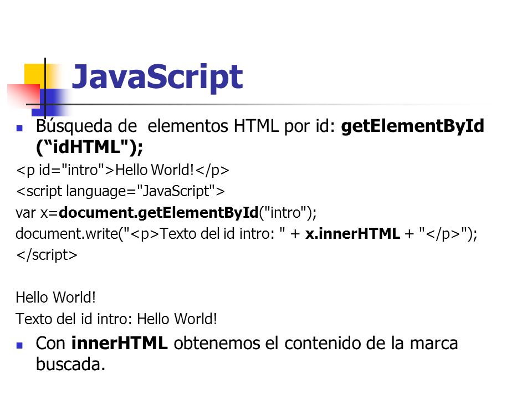Click the bold getElementById heading text
Viewport: 532px width, 399px height.
412,126
